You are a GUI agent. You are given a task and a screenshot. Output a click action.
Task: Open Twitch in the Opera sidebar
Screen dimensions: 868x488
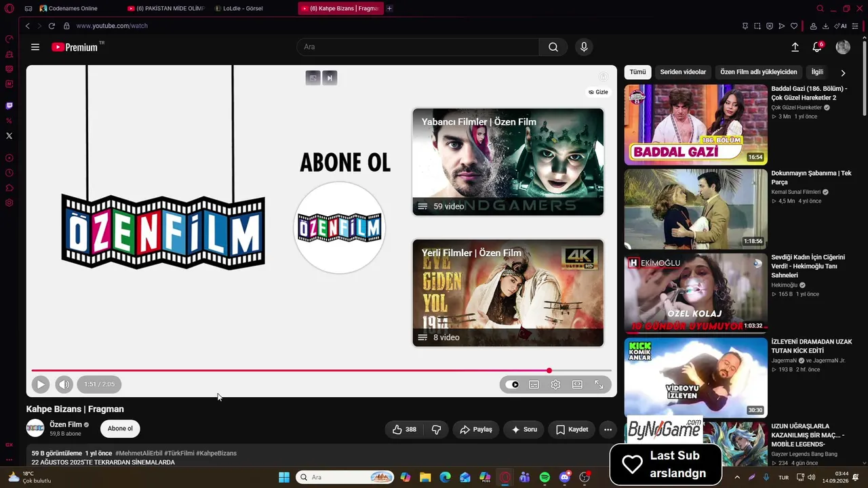coord(9,106)
